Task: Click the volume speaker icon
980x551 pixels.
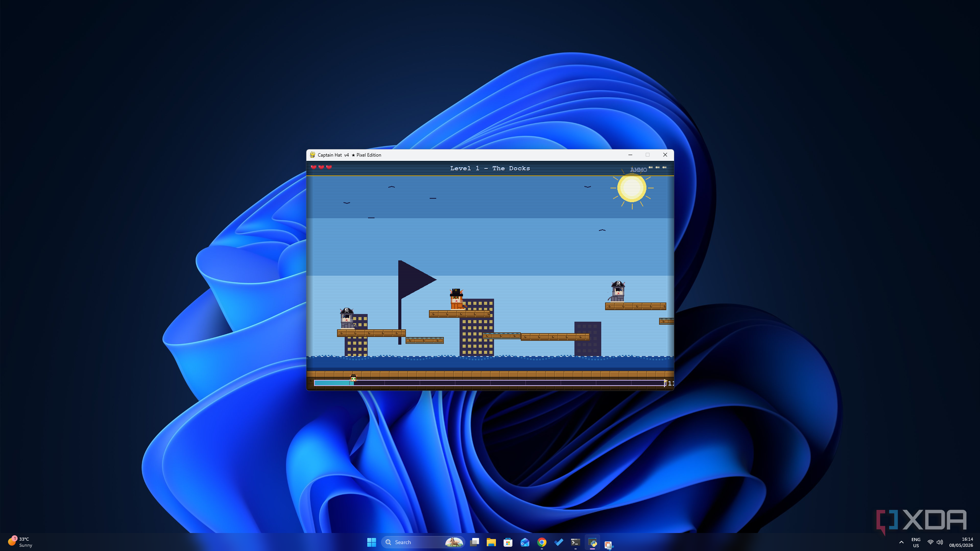Action: click(x=940, y=542)
